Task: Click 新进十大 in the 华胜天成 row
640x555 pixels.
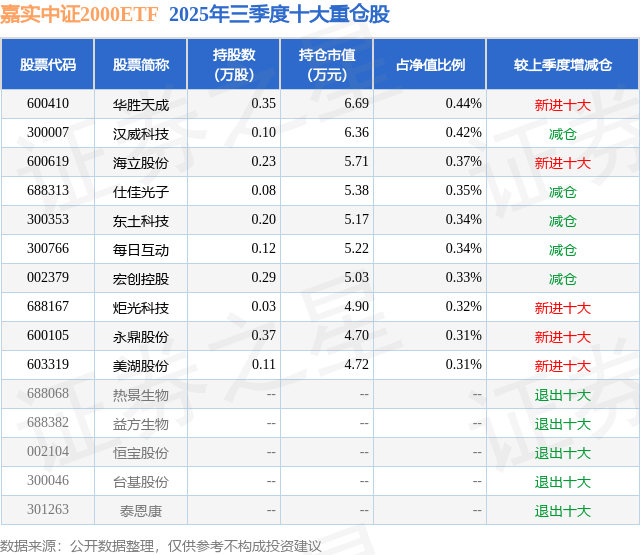Action: (563, 105)
